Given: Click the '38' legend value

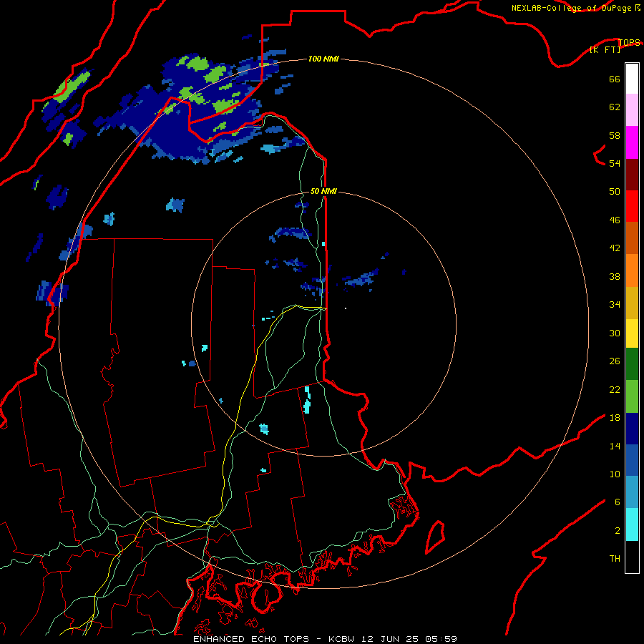Looking at the screenshot, I should 615,276.
